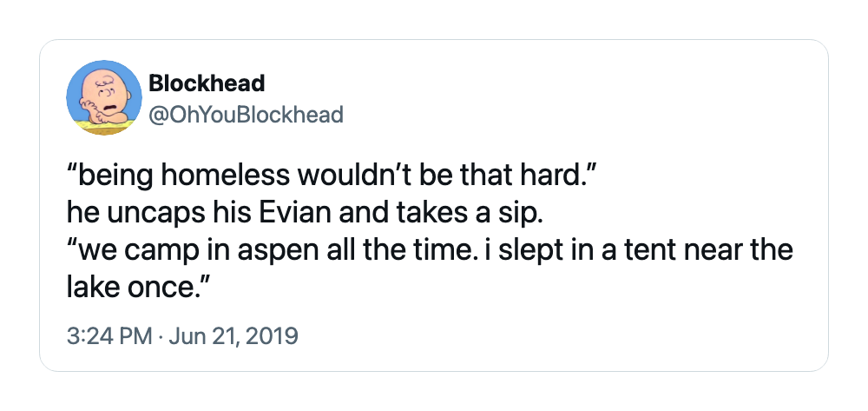Click the @OhYouBlockhead handle
868x411 pixels.
(246, 115)
